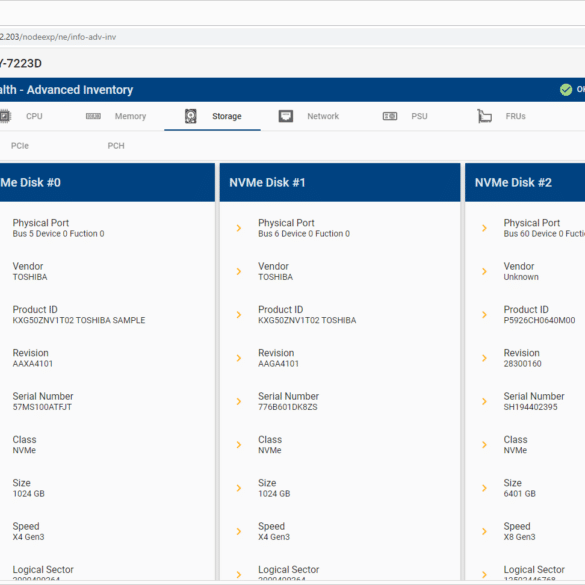Switch to the Network tab
585x585 pixels.
point(323,116)
